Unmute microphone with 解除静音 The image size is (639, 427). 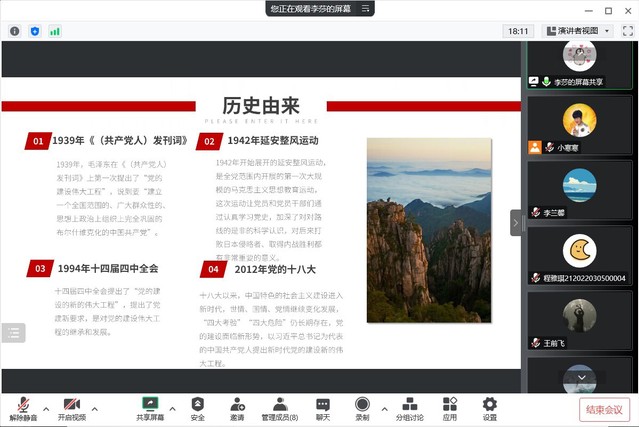click(23, 409)
